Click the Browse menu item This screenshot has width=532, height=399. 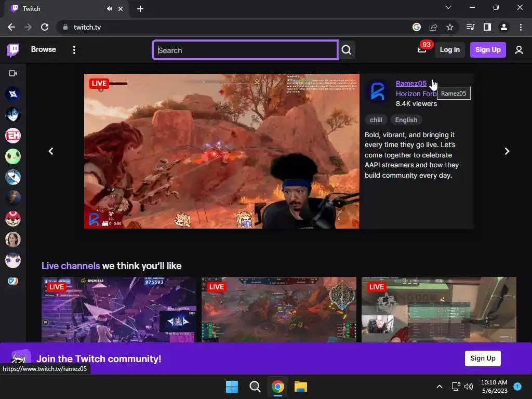click(x=44, y=49)
